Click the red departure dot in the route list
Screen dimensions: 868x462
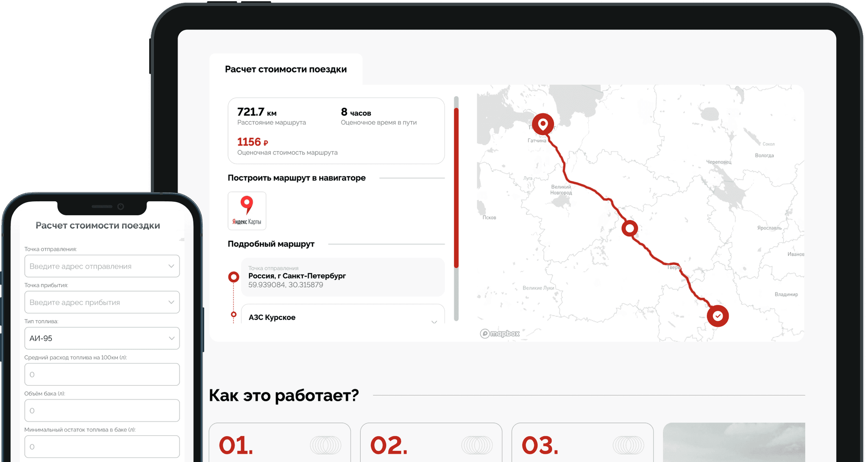233,276
